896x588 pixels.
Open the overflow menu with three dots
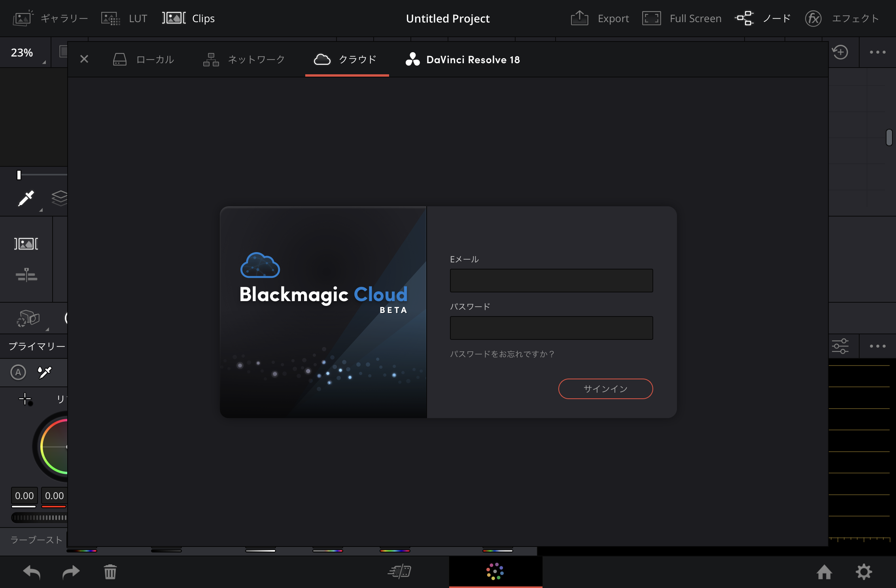coord(878,52)
